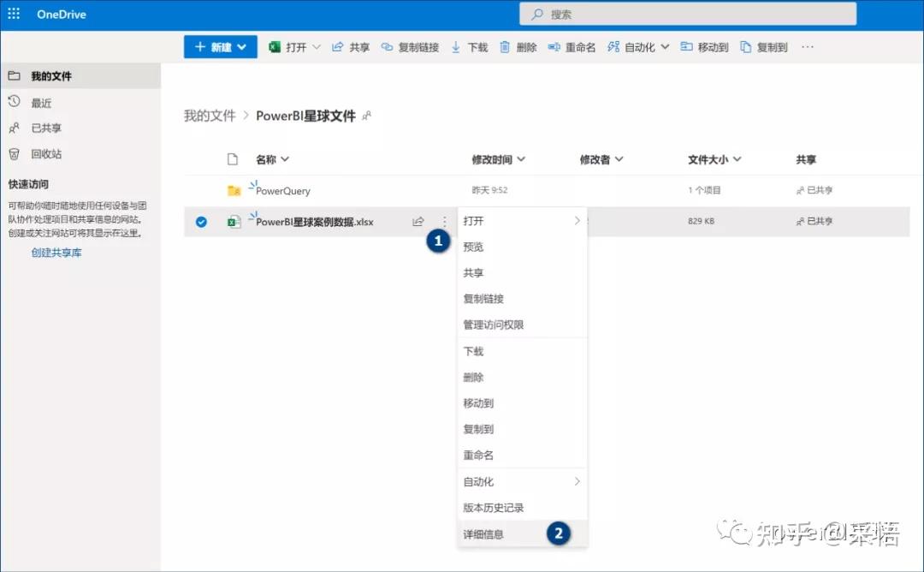Open the toolbar overflow ellipsis menu
This screenshot has width=924, height=572.
click(808, 47)
